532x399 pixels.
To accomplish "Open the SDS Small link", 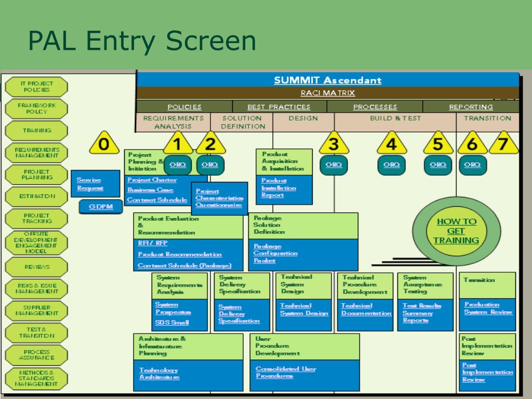I will coord(171,323).
